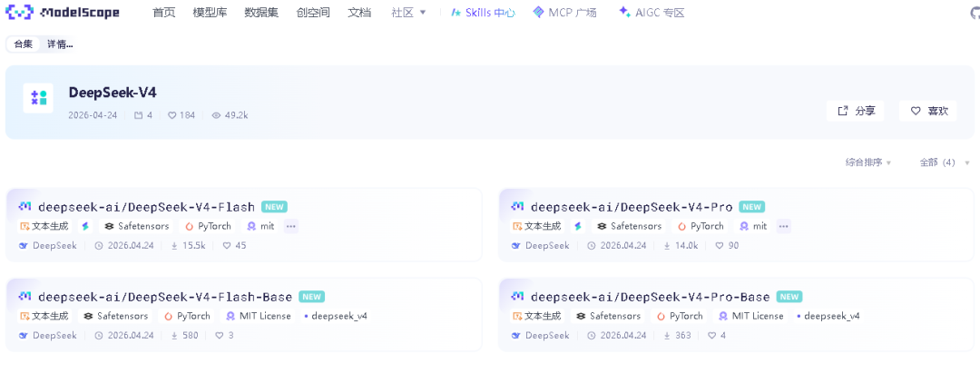Click the model icon beside DeepSeek-V4-Flash title
Image resolution: width=980 pixels, height=373 pixels.
coord(25,206)
